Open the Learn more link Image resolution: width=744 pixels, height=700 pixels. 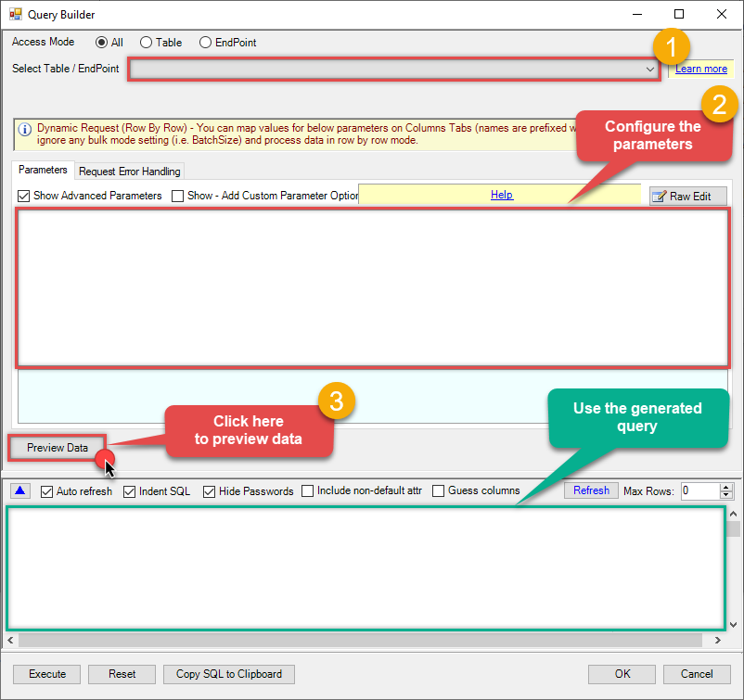tap(700, 69)
